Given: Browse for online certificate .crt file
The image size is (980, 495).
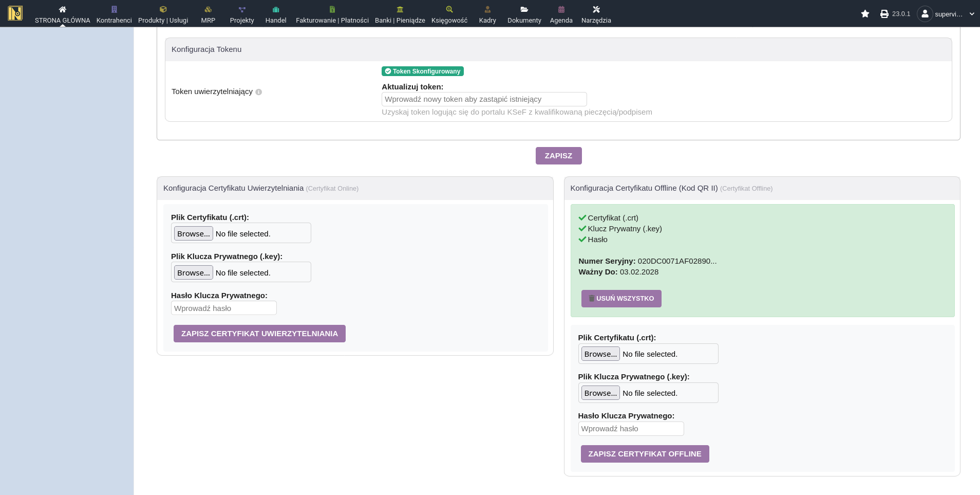Looking at the screenshot, I should tap(193, 234).
